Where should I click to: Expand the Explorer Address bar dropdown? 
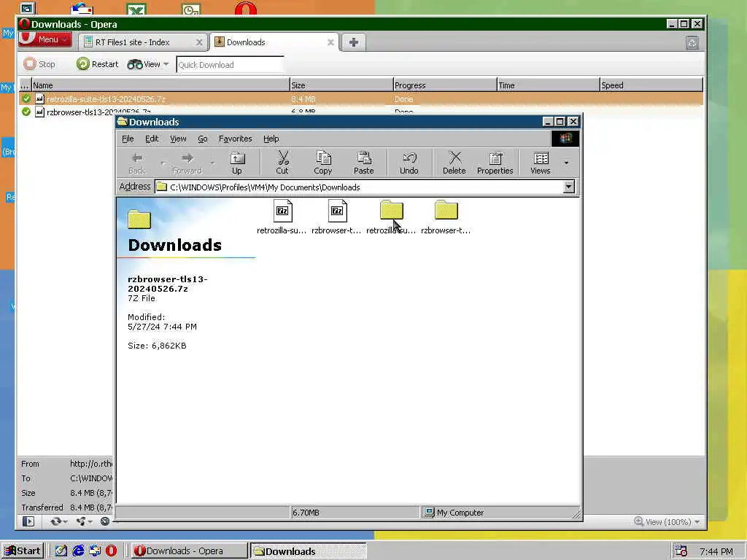(569, 187)
